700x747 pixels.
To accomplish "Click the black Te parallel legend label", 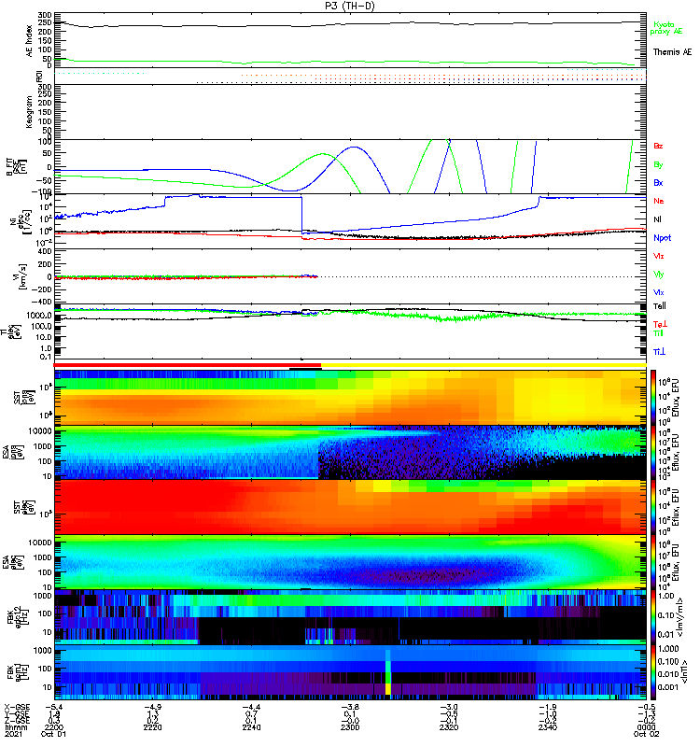I will [659, 306].
